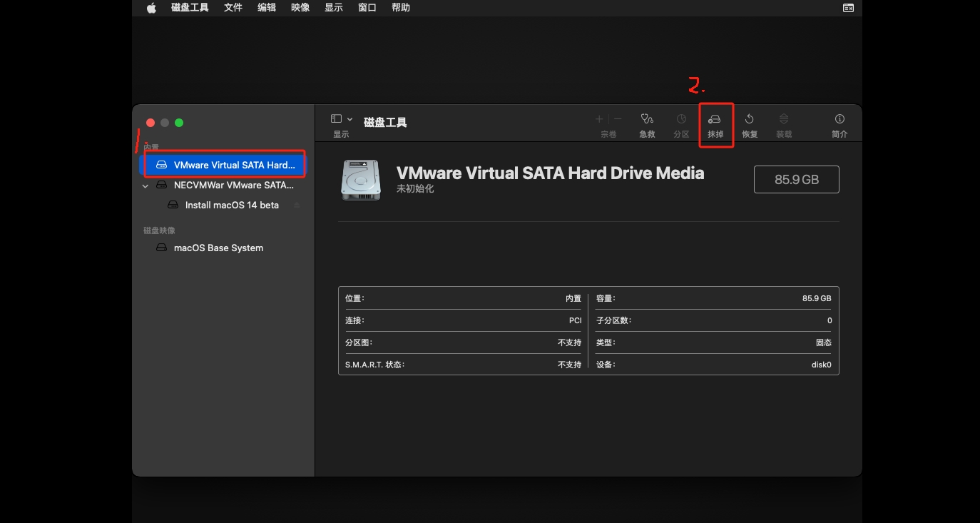Click the 磁盘映像 sidebar section header
This screenshot has height=523, width=980.
point(159,230)
